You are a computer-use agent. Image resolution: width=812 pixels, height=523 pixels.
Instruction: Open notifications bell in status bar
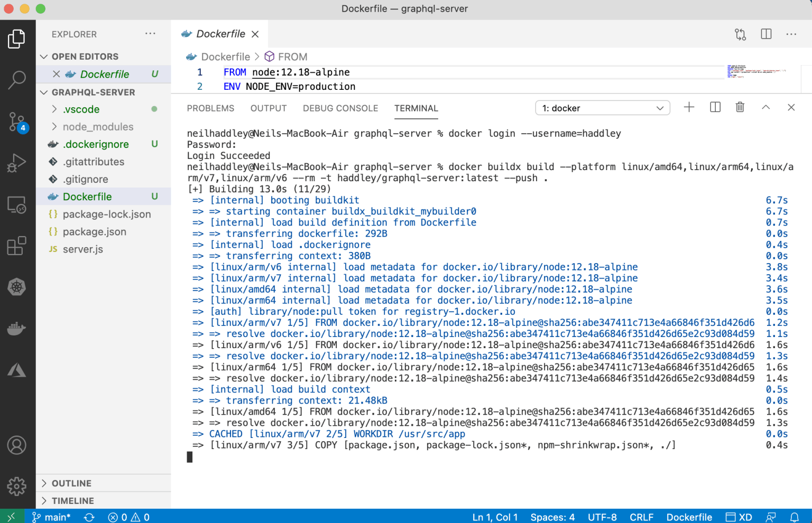click(x=795, y=517)
